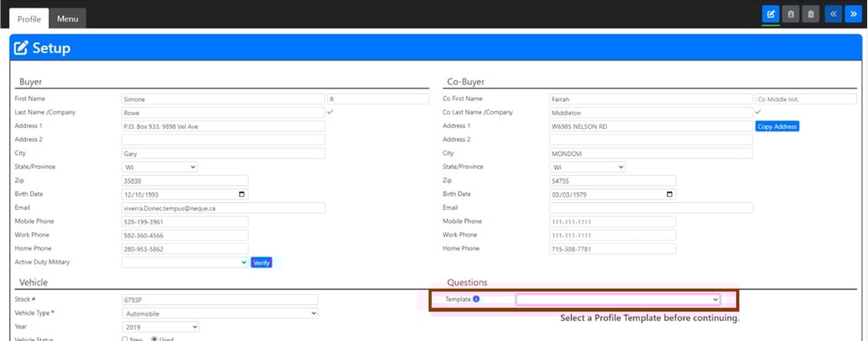Click the blue edit profile icon in top bar
Image resolution: width=868 pixels, height=341 pixels.
click(x=770, y=13)
